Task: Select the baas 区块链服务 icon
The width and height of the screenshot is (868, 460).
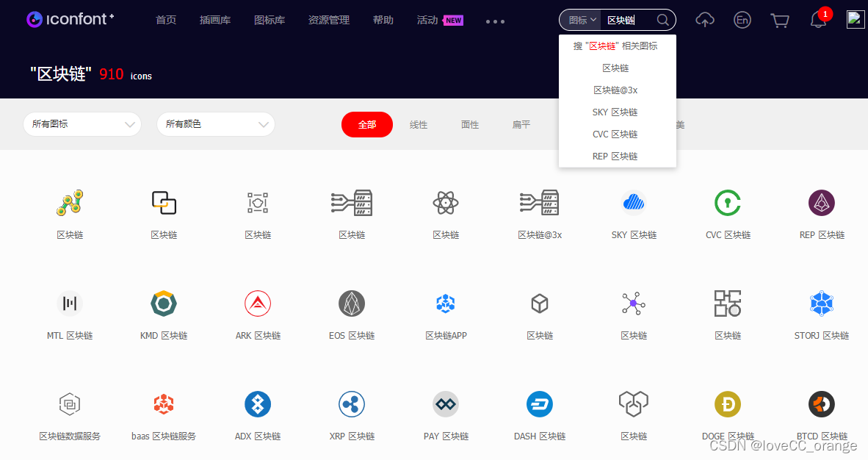Action: pyautogui.click(x=164, y=404)
